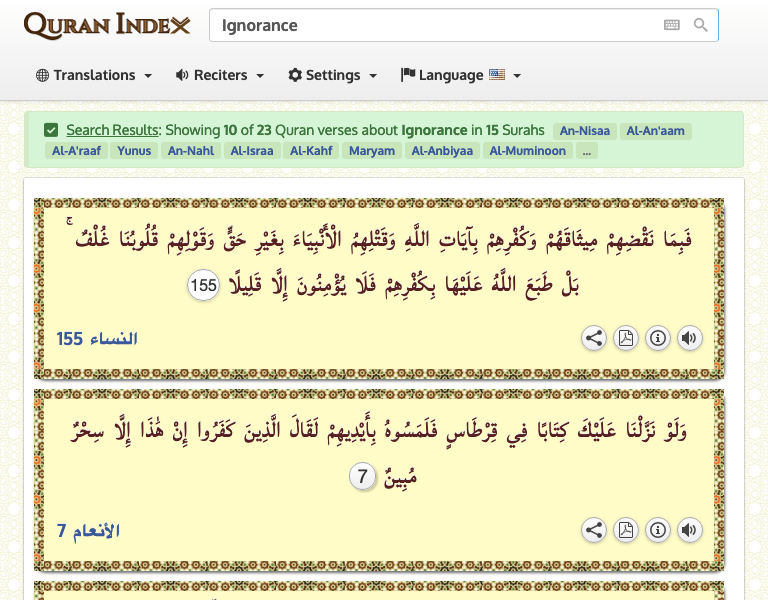Open the Quran Index logo homepage
768x600 pixels.
coord(107,25)
